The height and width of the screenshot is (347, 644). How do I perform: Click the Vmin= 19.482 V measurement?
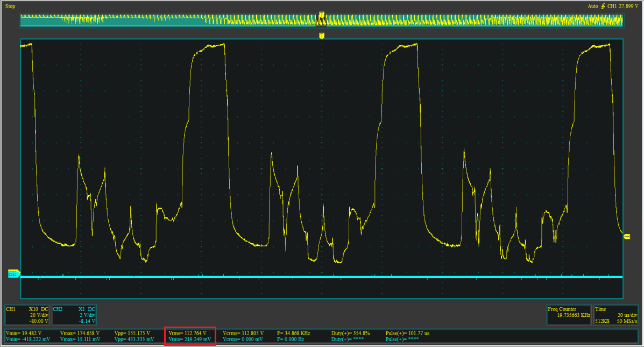point(24,333)
